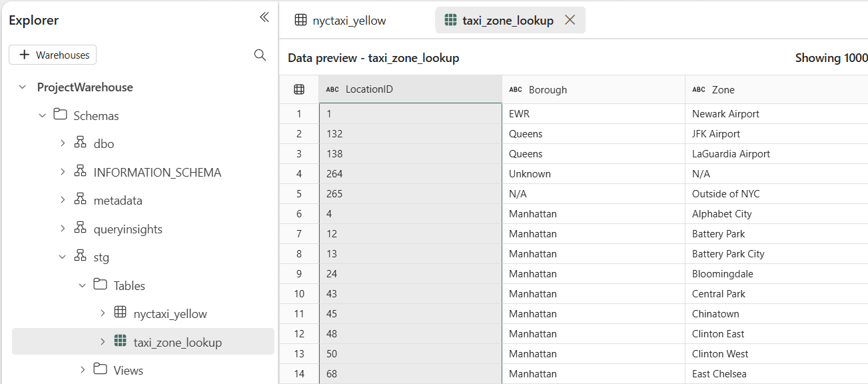This screenshot has width=868, height=384.
Task: Click the schema icon beside metadata
Action: [x=80, y=199]
